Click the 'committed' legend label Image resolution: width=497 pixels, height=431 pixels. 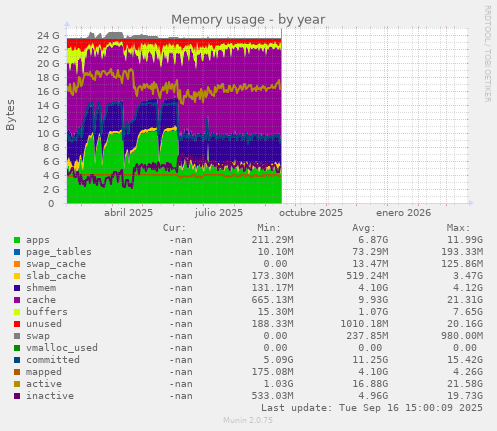coord(53,360)
